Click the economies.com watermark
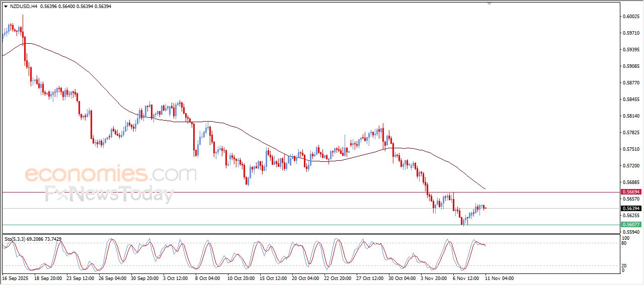Image resolution: width=644 pixels, height=285 pixels. click(x=111, y=174)
